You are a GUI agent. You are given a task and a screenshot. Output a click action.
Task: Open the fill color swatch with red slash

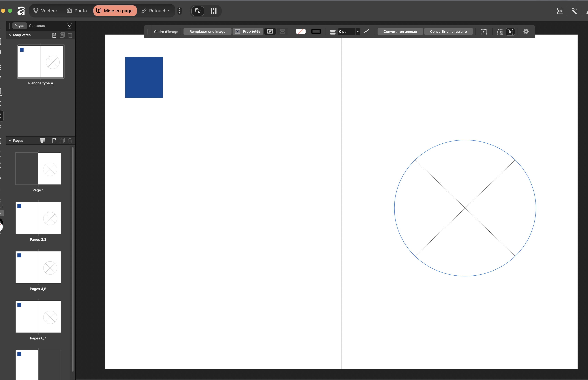(x=301, y=32)
